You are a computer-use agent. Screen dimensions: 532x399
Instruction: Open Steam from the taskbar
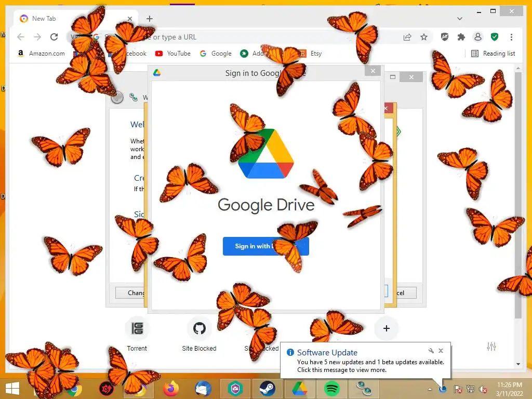pos(268,389)
